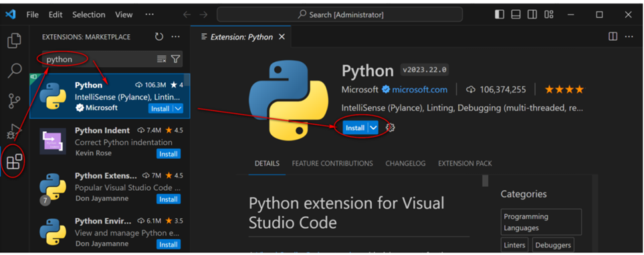Click the four-star rating in details
644x255 pixels.
(564, 89)
